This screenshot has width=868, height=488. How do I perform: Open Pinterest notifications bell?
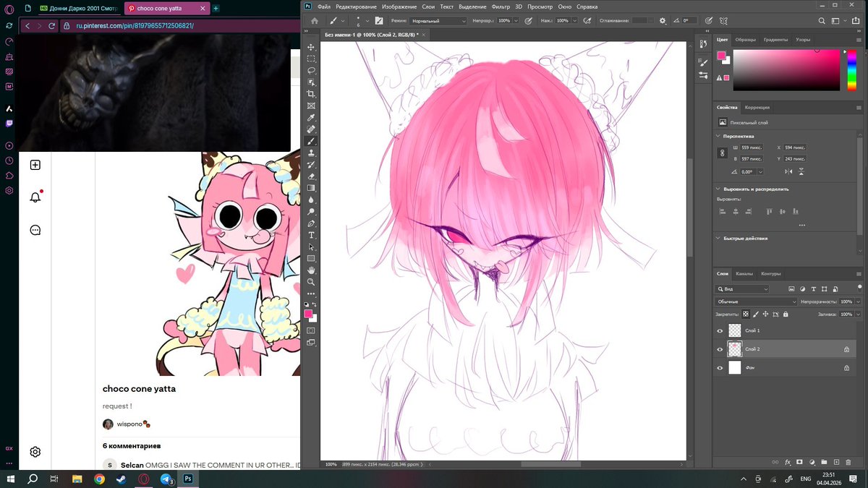pyautogui.click(x=35, y=197)
